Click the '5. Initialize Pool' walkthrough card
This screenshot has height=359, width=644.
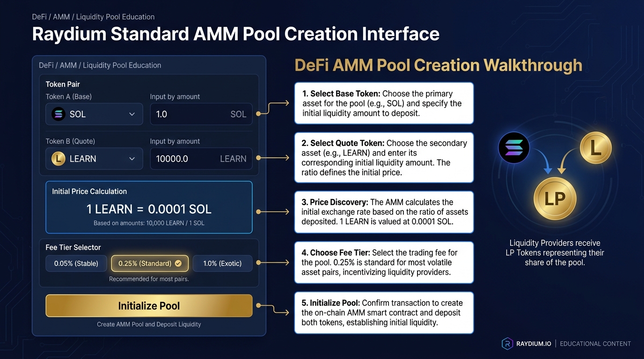coord(384,313)
